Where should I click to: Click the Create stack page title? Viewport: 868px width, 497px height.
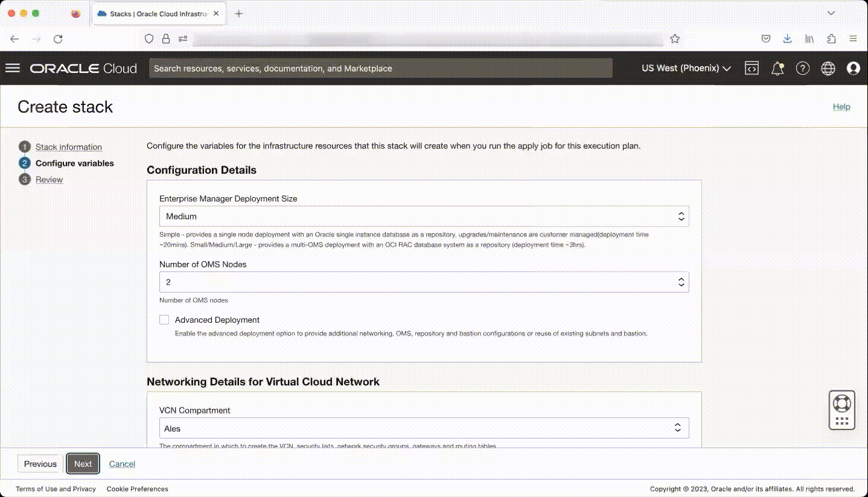tap(65, 107)
